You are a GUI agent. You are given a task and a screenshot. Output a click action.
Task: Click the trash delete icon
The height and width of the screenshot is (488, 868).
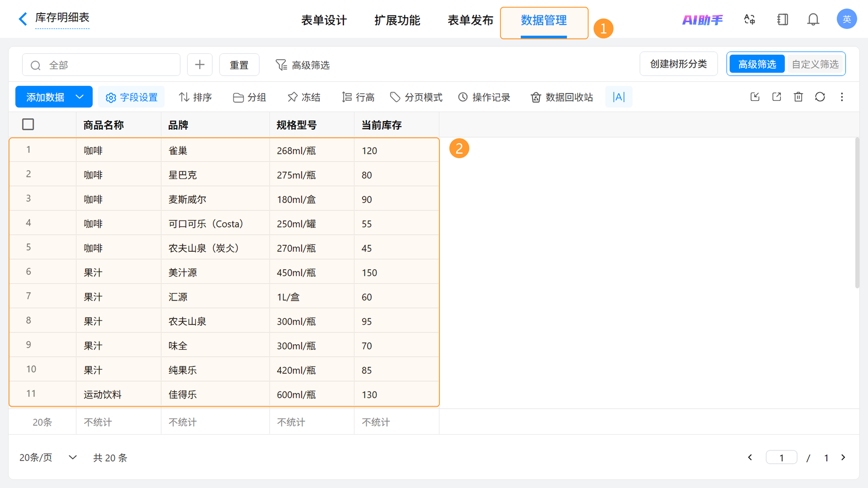798,97
